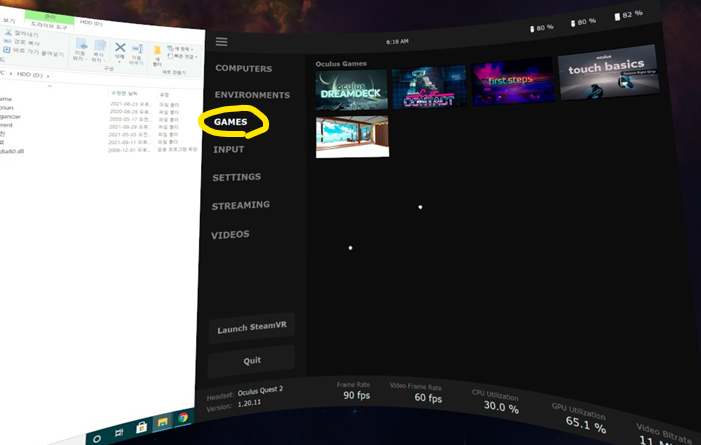Sort by the type column header
701x445 pixels.
pos(164,95)
